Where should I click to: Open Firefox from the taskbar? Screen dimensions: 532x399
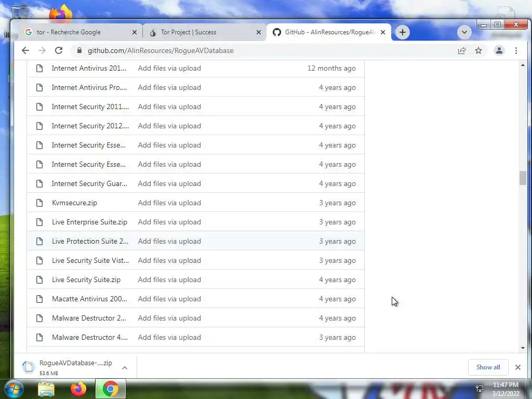(x=78, y=389)
